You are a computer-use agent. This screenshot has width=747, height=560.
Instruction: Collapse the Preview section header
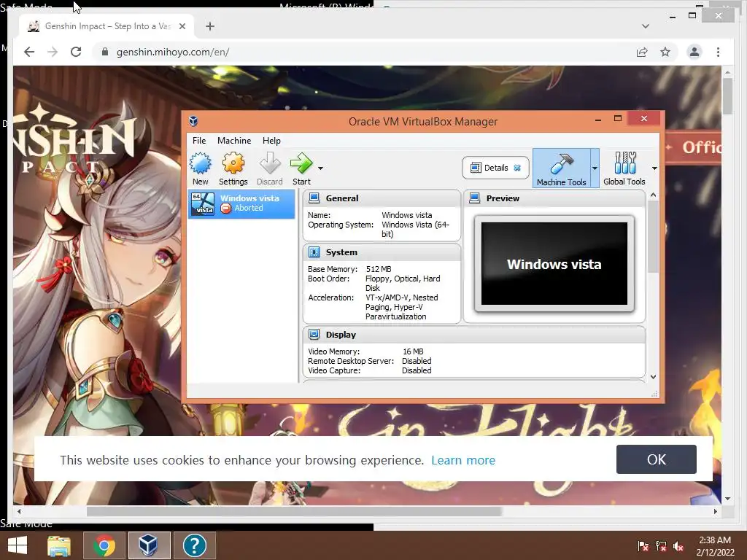coord(554,198)
